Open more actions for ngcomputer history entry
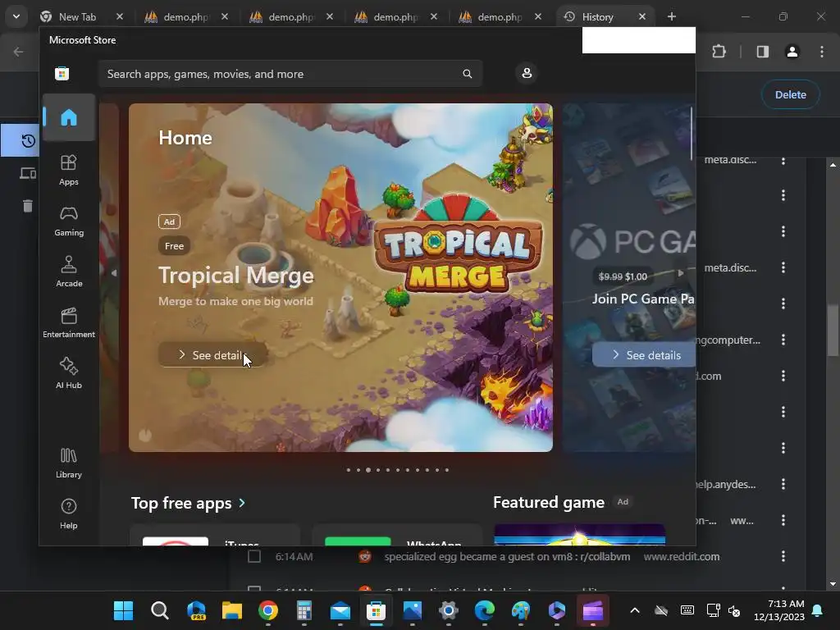 [x=783, y=340]
